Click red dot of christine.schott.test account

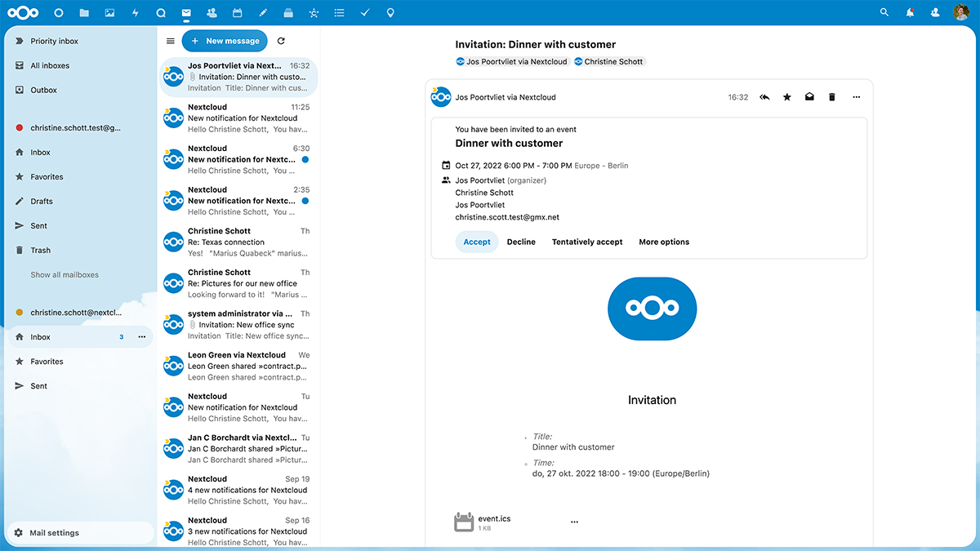point(20,128)
